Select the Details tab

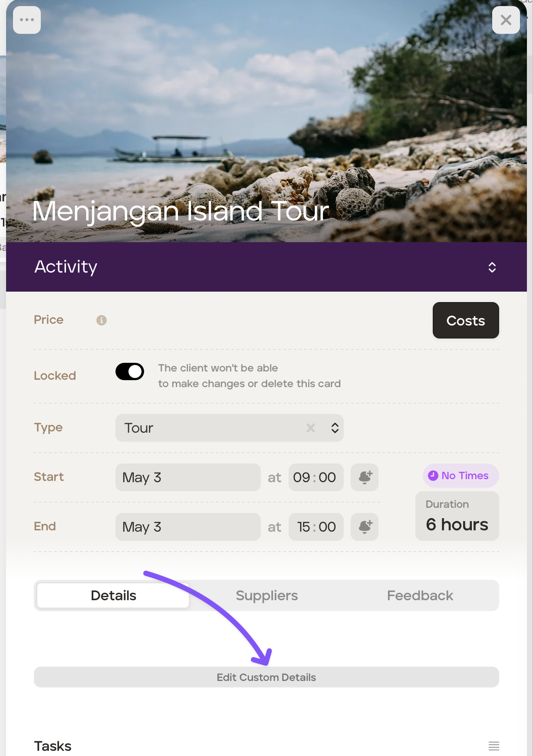click(113, 595)
